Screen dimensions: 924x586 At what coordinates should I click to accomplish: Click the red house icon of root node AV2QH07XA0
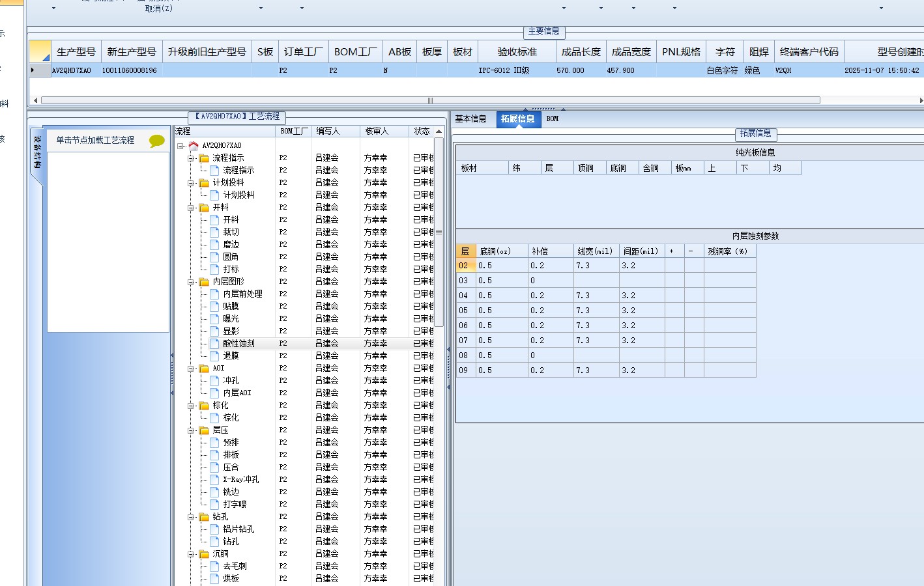193,145
